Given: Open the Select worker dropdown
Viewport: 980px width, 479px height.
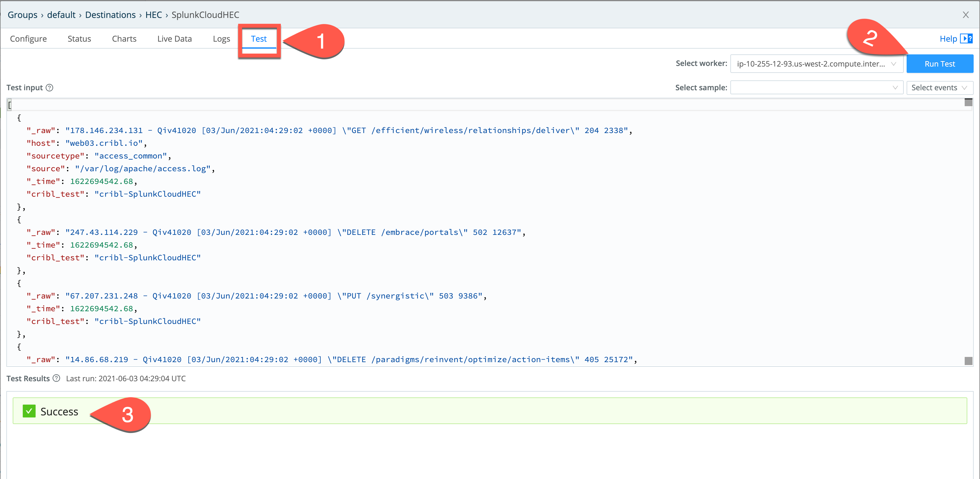Looking at the screenshot, I should coord(816,64).
